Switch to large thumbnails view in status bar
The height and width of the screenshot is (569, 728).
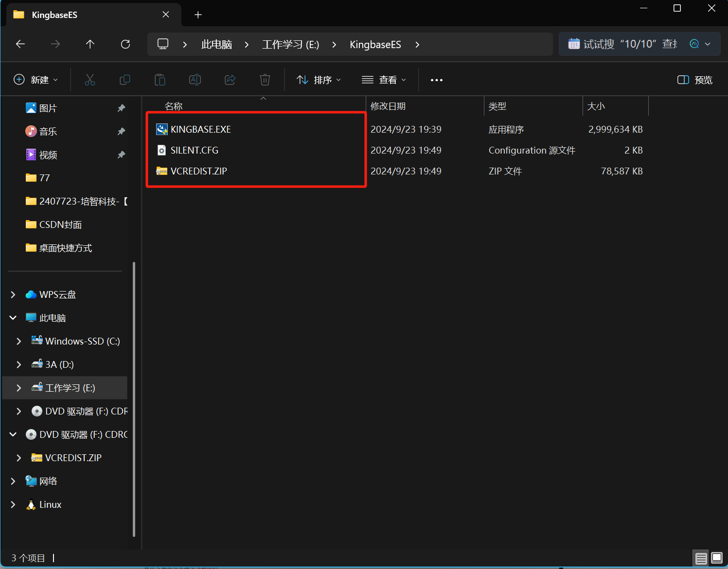click(717, 558)
